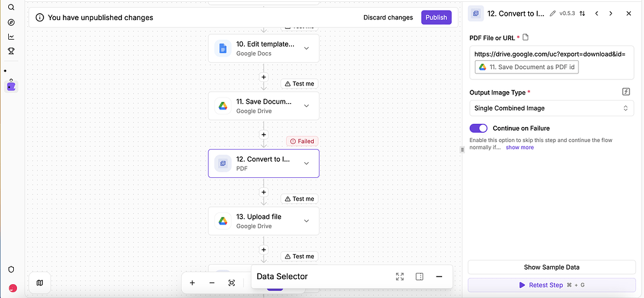Expand step 13 Upload file chevron
The image size is (644, 298).
(306, 221)
